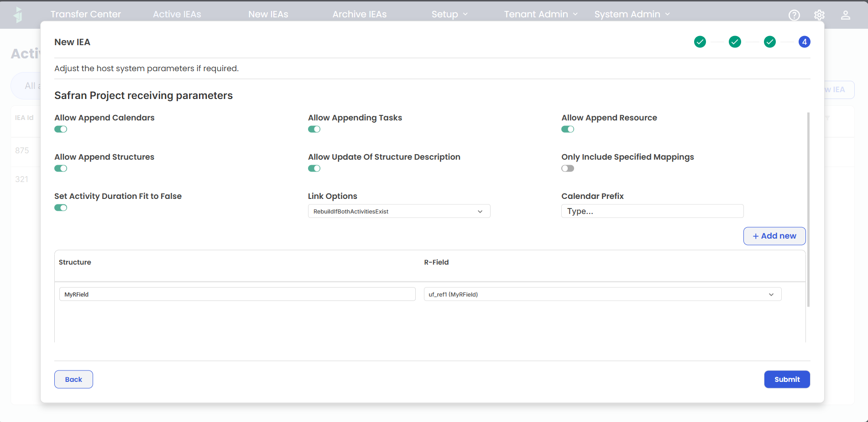Expand the System Admin menu
Image resolution: width=868 pixels, height=422 pixels.
pos(632,14)
